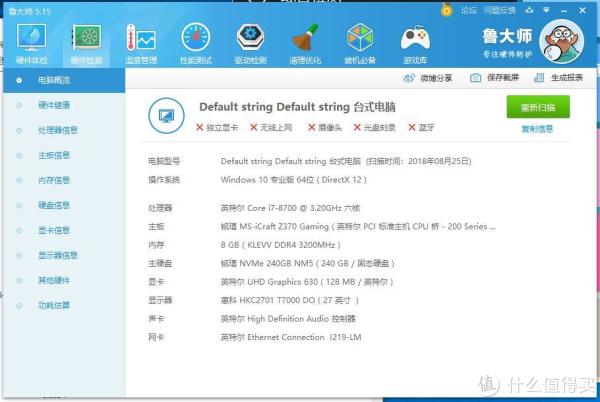Click the 微博分享 Weibo share icon

click(x=409, y=78)
